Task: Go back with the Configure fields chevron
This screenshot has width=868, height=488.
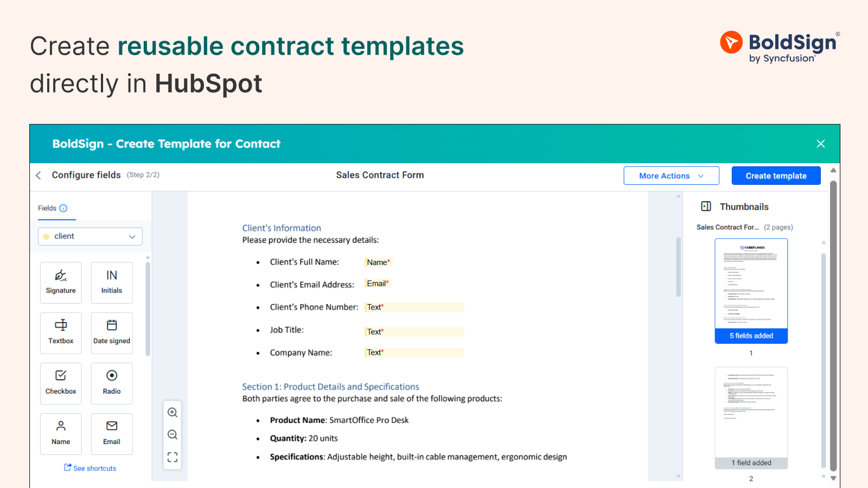Action: (x=38, y=175)
